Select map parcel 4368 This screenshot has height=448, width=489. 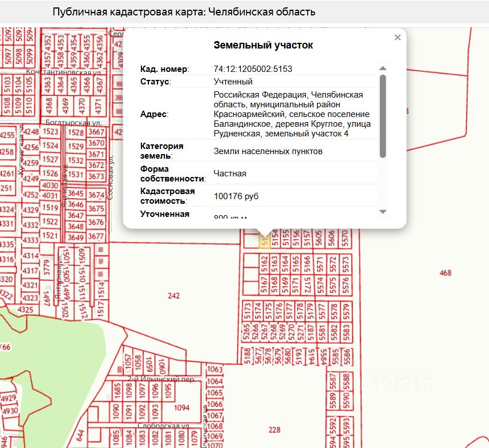[x=49, y=106]
